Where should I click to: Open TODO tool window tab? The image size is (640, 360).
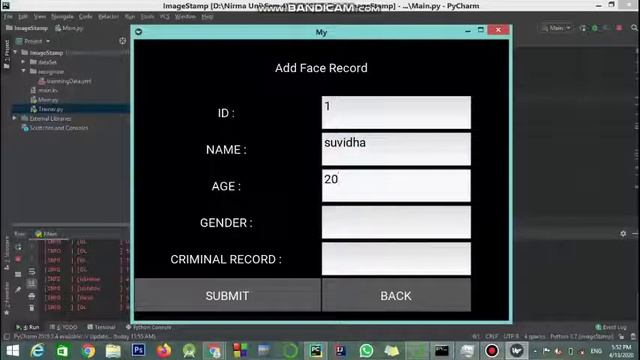tap(63, 327)
